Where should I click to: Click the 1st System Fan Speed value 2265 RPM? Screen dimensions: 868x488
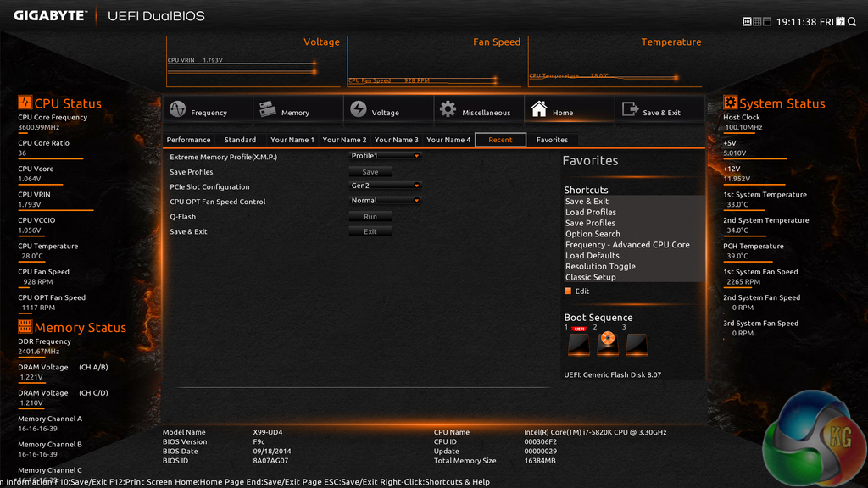[743, 281]
